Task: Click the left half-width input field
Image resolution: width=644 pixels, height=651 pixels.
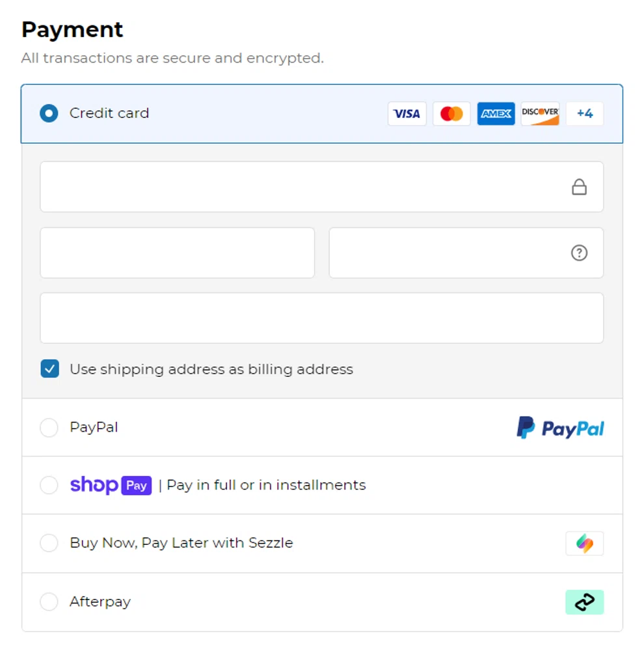Action: tap(177, 253)
